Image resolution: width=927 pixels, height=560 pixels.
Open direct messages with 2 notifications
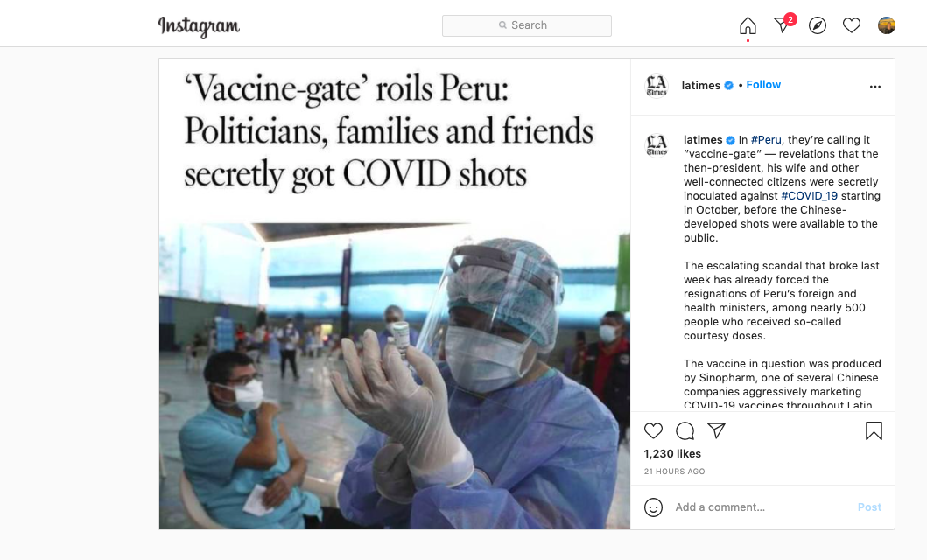pyautogui.click(x=783, y=25)
